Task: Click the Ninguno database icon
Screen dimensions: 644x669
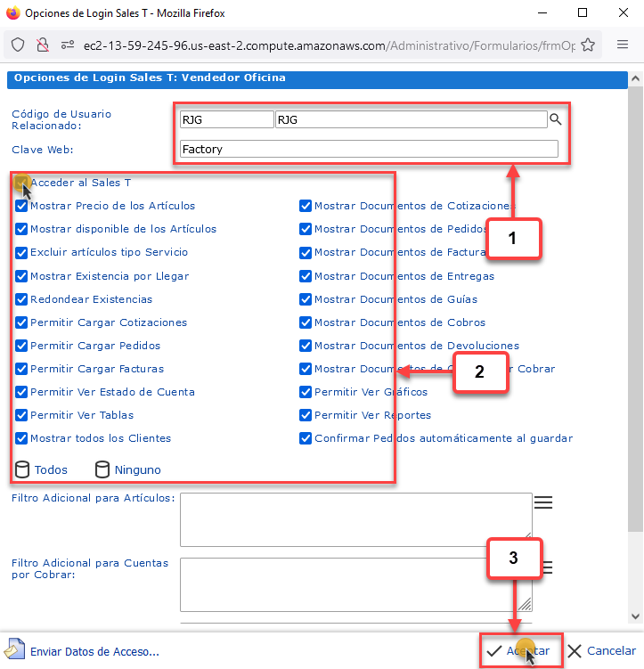Action: [x=102, y=469]
